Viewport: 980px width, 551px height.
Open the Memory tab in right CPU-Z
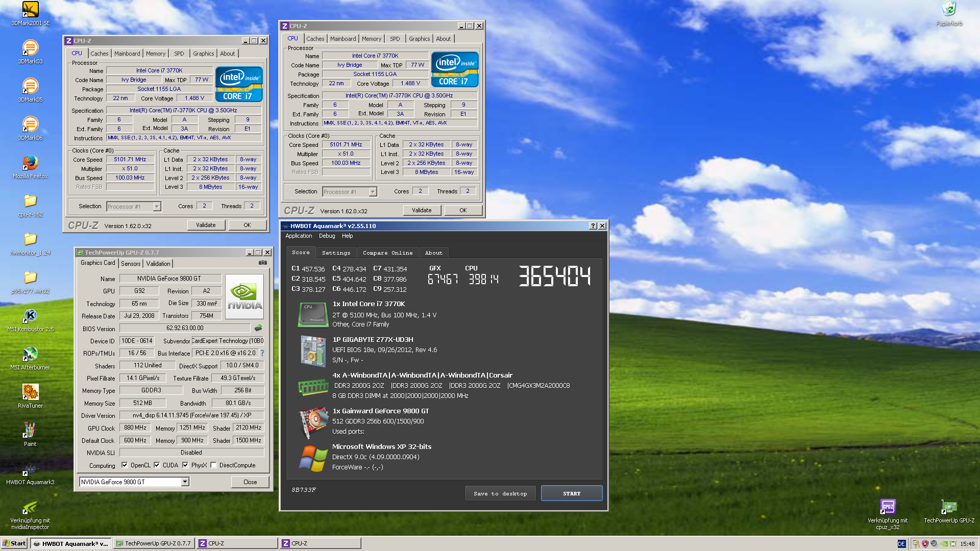pos(372,39)
